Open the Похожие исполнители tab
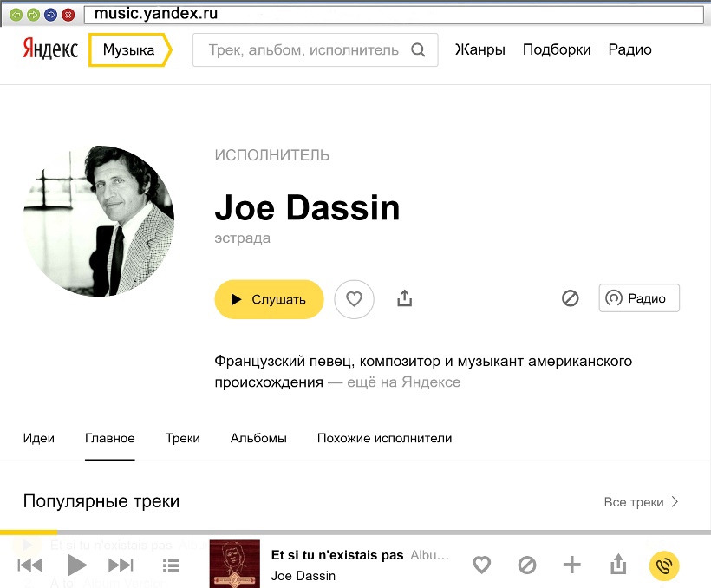Image resolution: width=711 pixels, height=588 pixels. tap(384, 438)
